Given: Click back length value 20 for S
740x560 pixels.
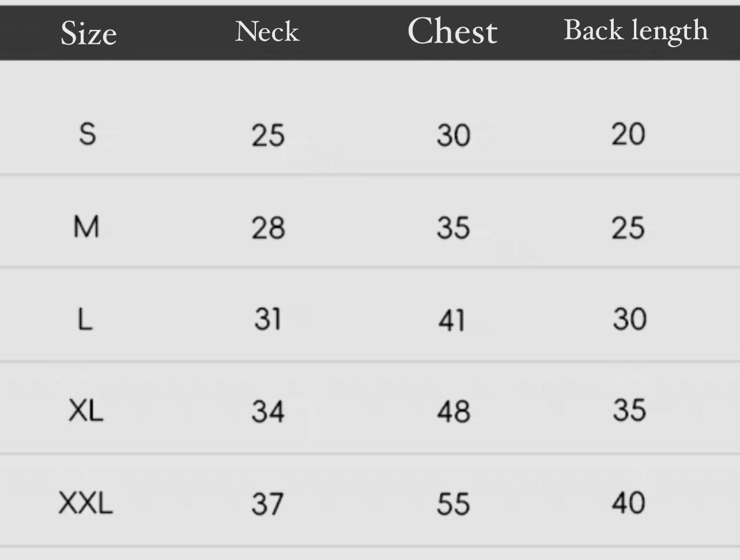Looking at the screenshot, I should pyautogui.click(x=628, y=134).
